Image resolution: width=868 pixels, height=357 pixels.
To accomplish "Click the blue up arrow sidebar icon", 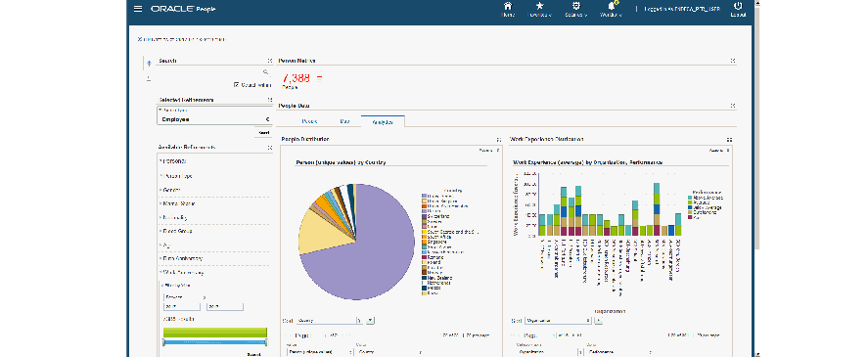I will pyautogui.click(x=149, y=64).
